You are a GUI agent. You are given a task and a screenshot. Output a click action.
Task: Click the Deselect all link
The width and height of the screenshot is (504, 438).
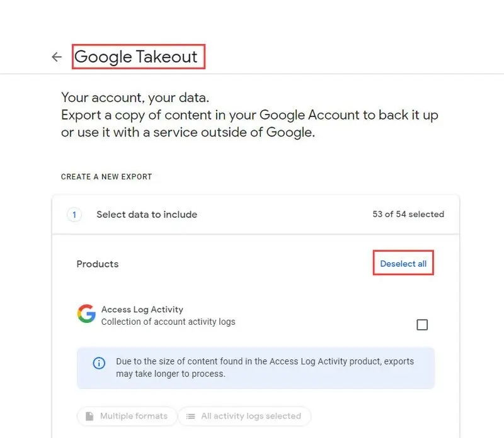coord(403,264)
